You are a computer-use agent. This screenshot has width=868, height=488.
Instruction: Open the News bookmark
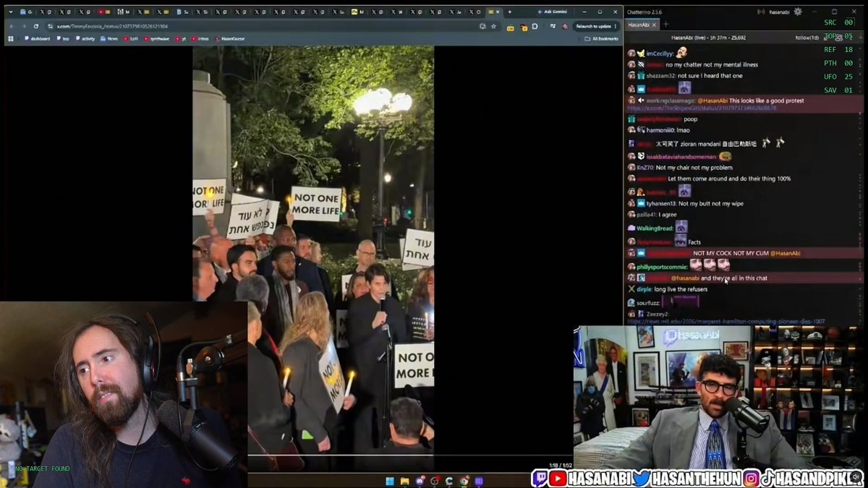coord(109,38)
